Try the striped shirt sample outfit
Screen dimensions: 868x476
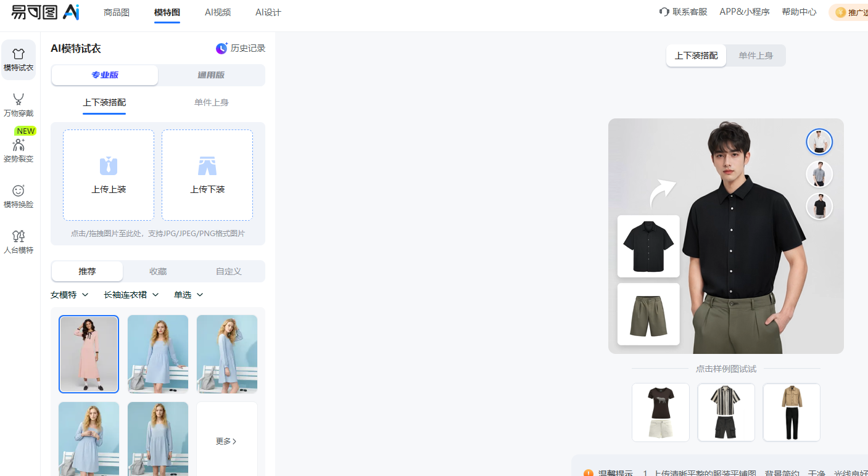pyautogui.click(x=726, y=412)
